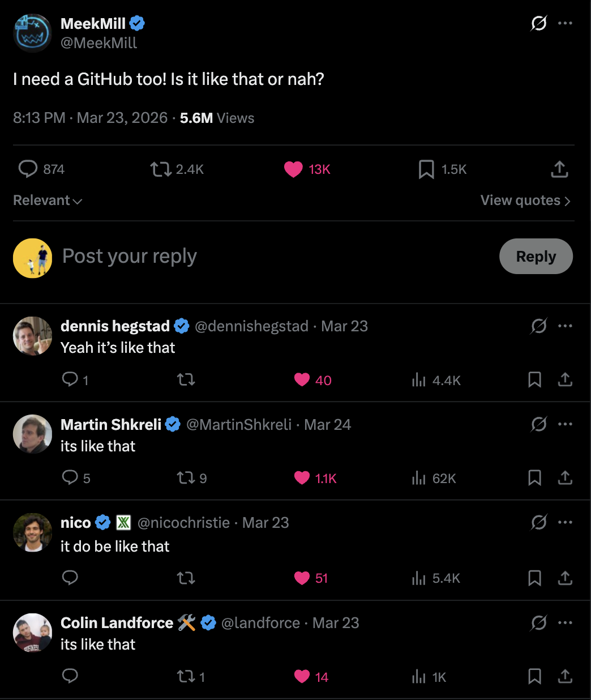Expand the Relevant sort dropdown

(x=48, y=200)
